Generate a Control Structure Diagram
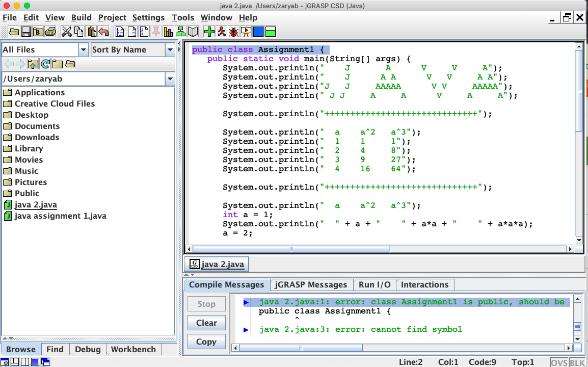Screen dimensions: 588x367 tap(120, 31)
